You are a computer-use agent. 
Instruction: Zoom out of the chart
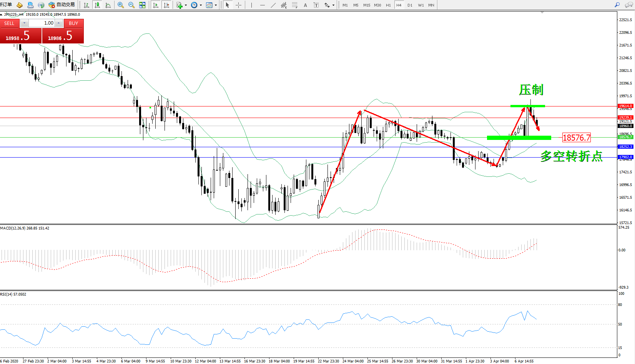pos(131,5)
